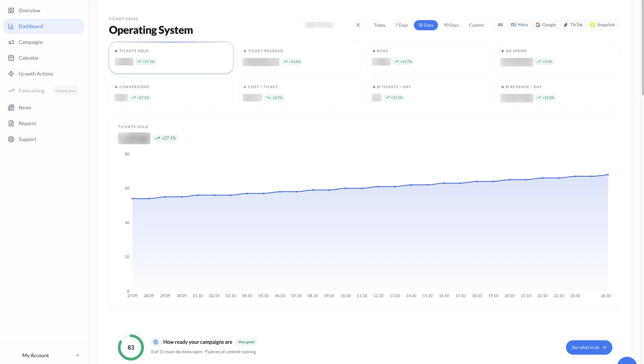Click the Support lifebuoy icon
The width and height of the screenshot is (644, 364).
tap(11, 139)
